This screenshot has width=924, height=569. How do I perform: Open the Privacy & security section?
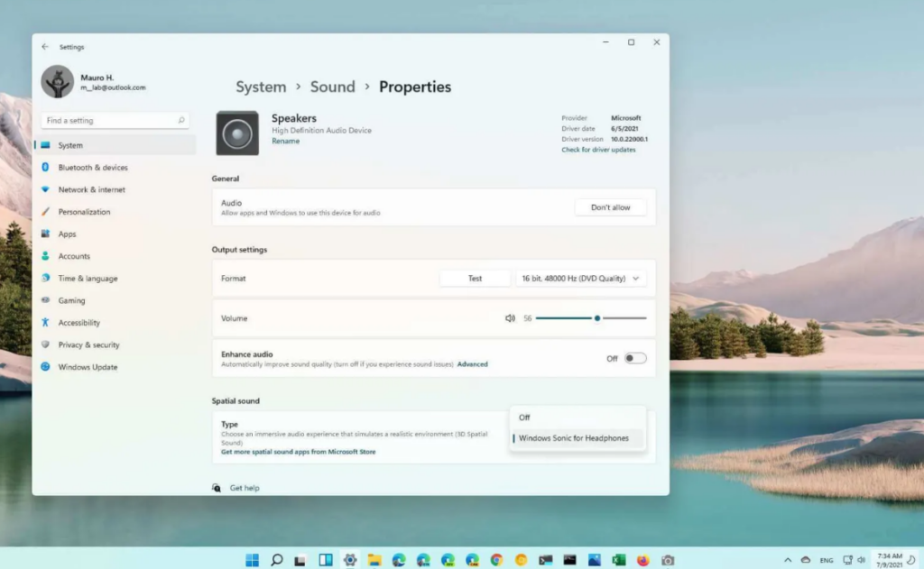(x=88, y=345)
